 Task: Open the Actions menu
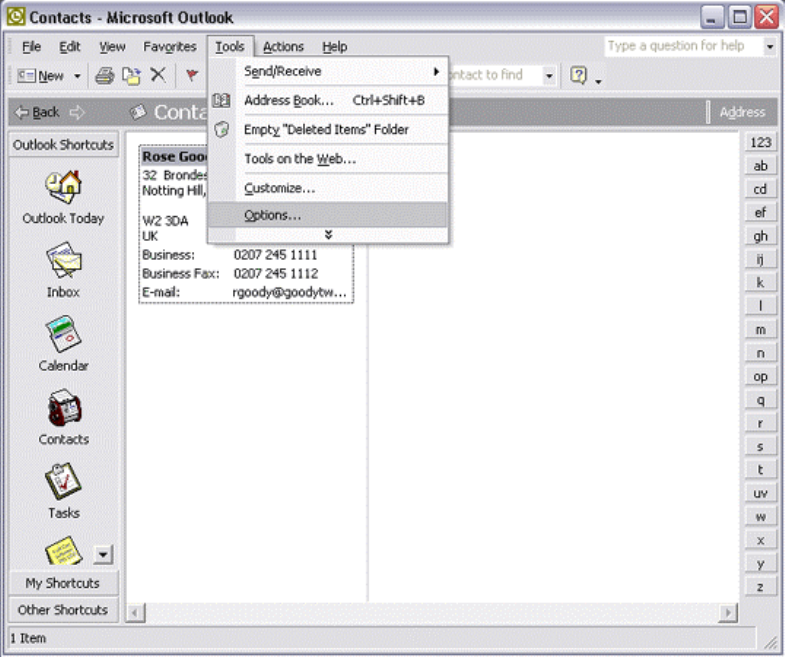click(283, 47)
